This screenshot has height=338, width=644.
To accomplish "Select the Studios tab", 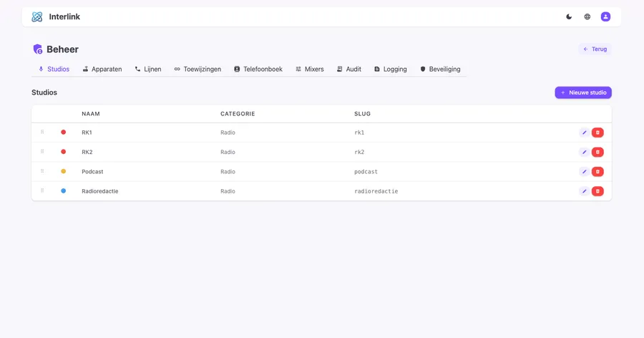I will click(x=54, y=69).
